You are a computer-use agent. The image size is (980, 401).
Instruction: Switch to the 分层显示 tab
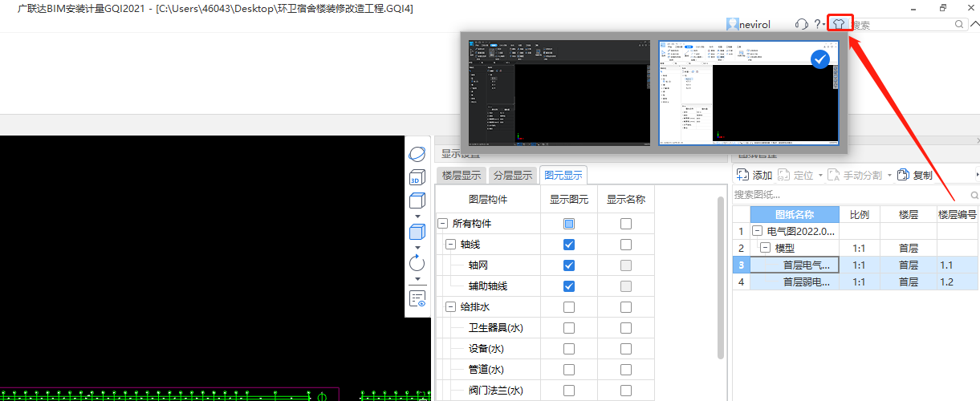pyautogui.click(x=512, y=175)
